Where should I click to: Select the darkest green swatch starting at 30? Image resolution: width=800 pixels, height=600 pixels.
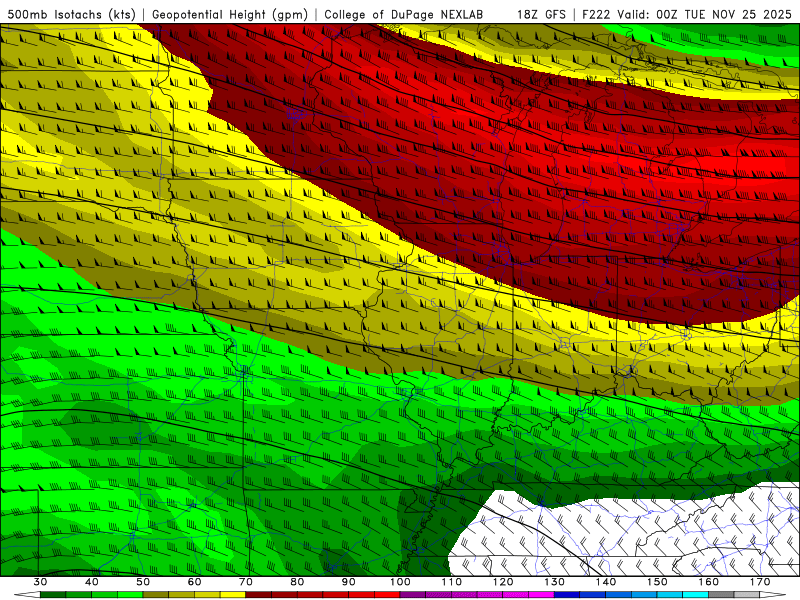point(53,595)
